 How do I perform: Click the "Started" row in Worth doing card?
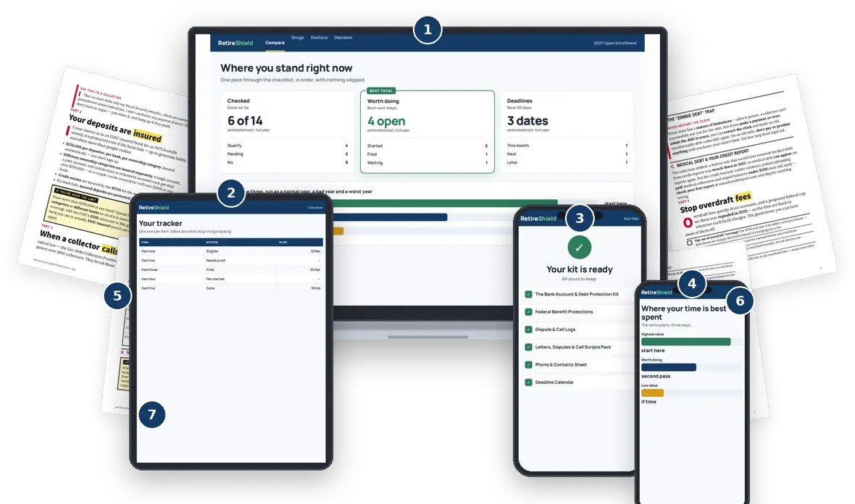tap(427, 146)
